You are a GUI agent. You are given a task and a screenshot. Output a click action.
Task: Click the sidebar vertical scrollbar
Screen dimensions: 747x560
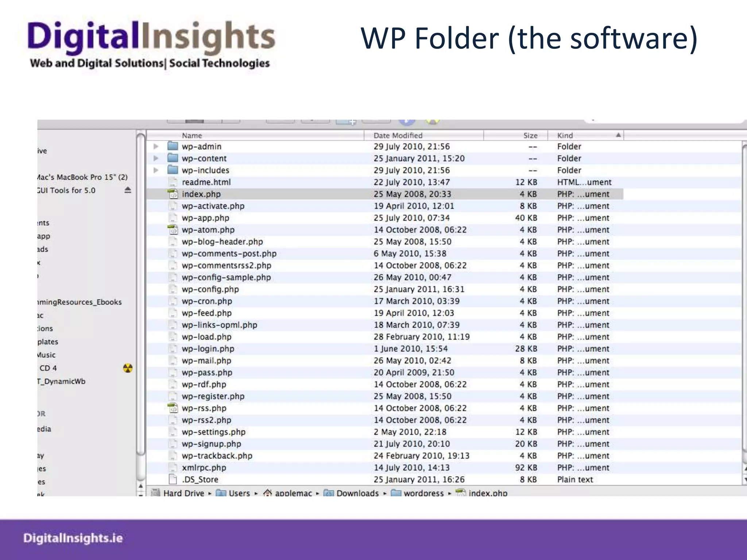(141, 292)
